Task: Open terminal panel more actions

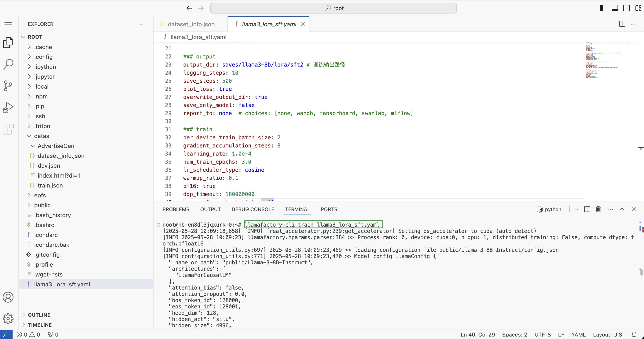Action: click(610, 209)
